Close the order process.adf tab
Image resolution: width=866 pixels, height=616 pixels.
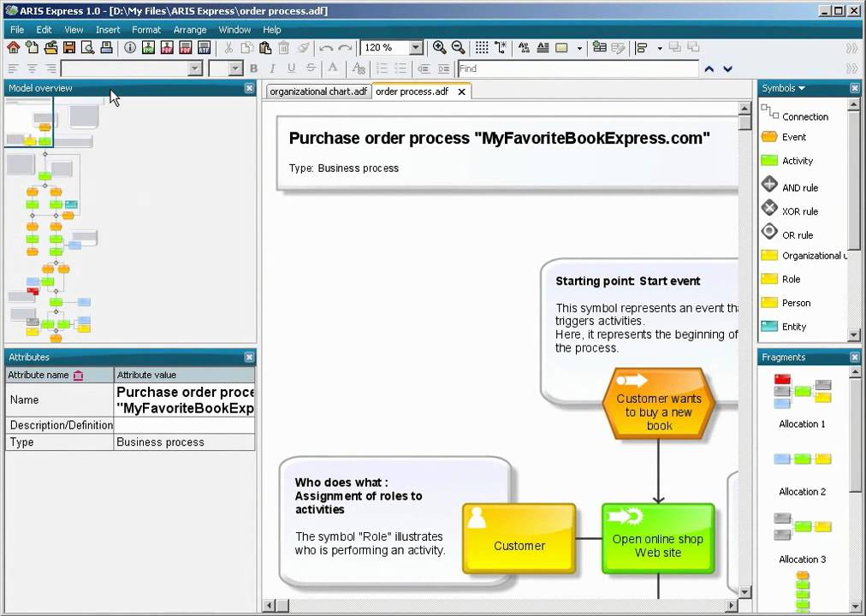(462, 92)
